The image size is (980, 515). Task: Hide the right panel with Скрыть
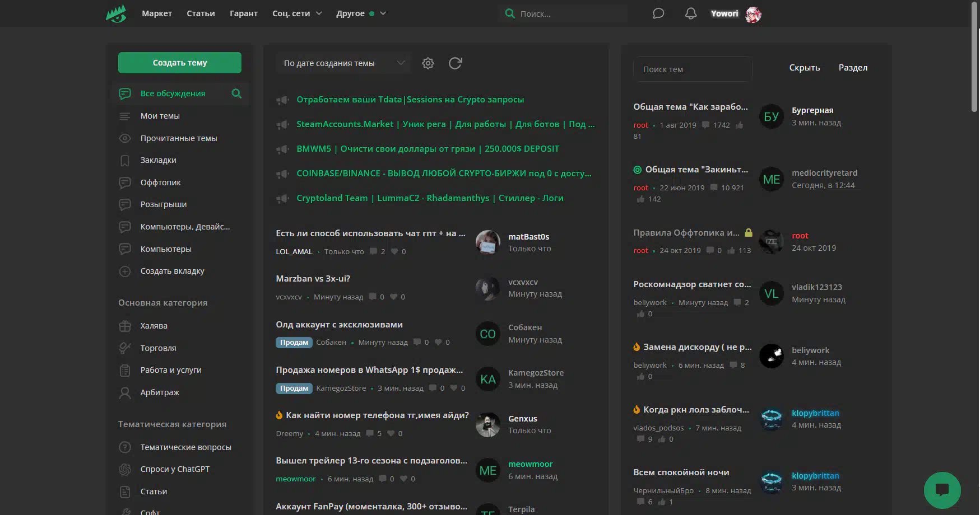pyautogui.click(x=804, y=68)
